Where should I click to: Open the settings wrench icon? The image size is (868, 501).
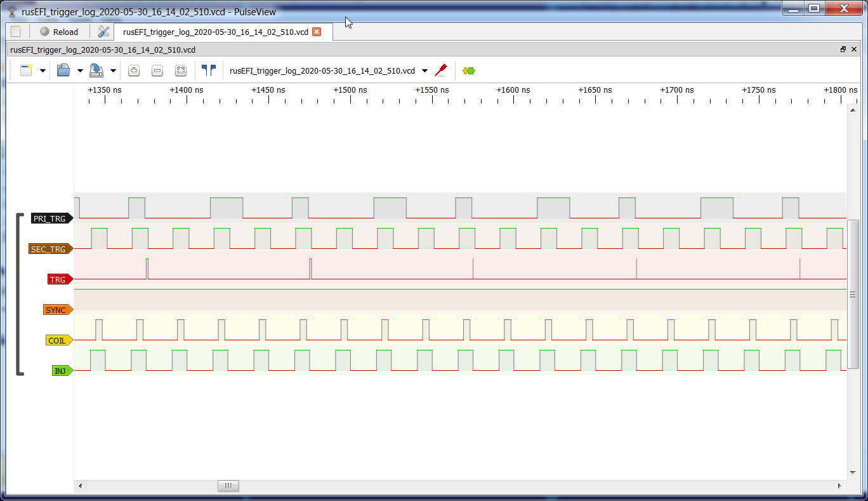tap(103, 32)
